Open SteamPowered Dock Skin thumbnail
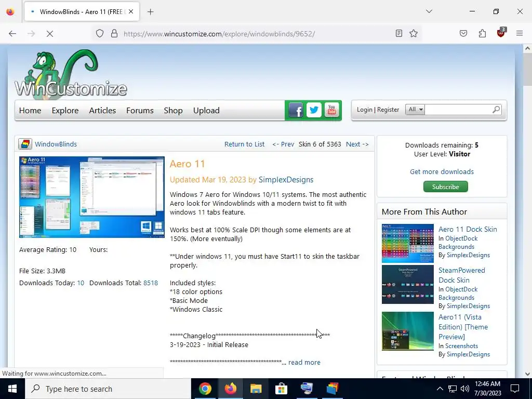The width and height of the screenshot is (532, 399). click(x=408, y=285)
